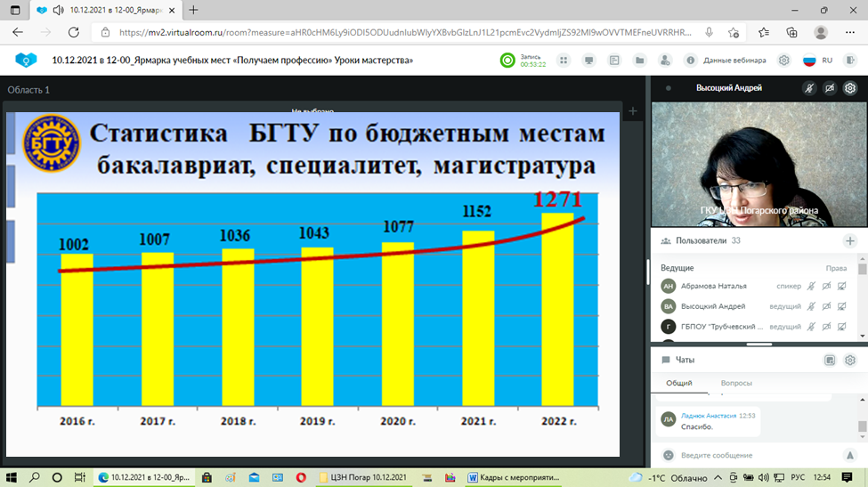Toggle screen share for Высоцкий Андрей in list

tap(842, 306)
